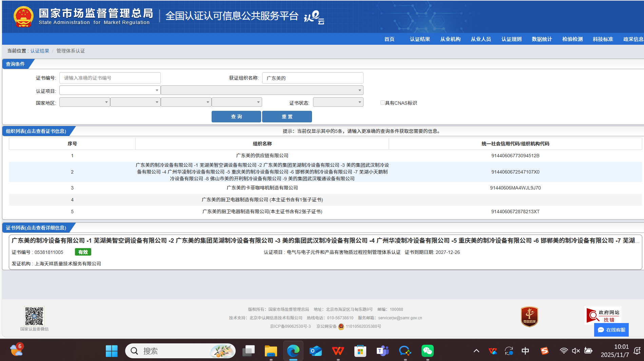Expand the 认证项目 first dropdown

pos(110,90)
